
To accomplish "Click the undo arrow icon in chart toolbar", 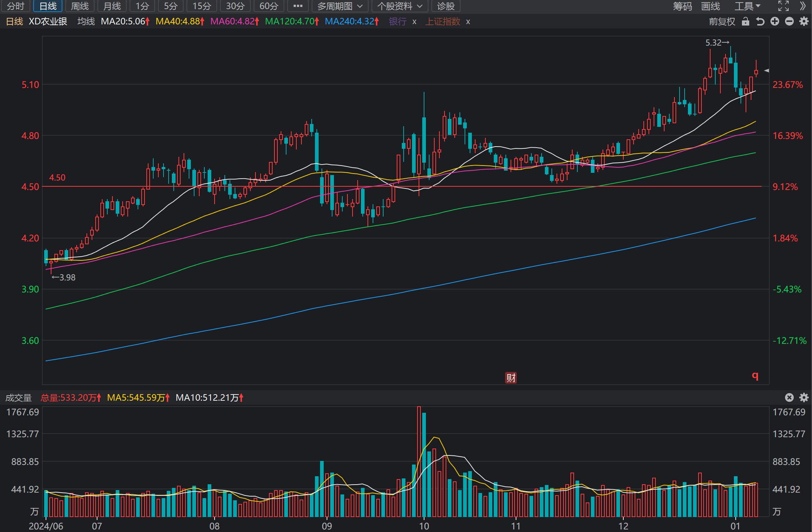I will click(760, 22).
